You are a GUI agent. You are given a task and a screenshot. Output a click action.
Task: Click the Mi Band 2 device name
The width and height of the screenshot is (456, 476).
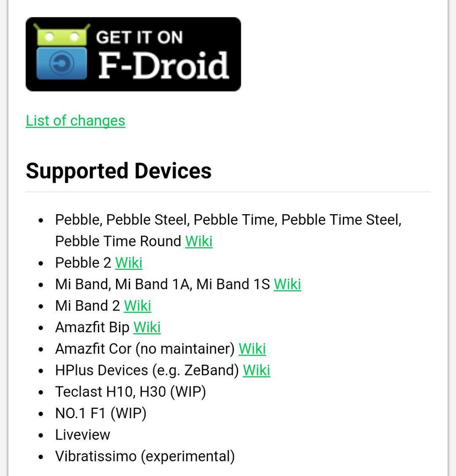(x=87, y=306)
